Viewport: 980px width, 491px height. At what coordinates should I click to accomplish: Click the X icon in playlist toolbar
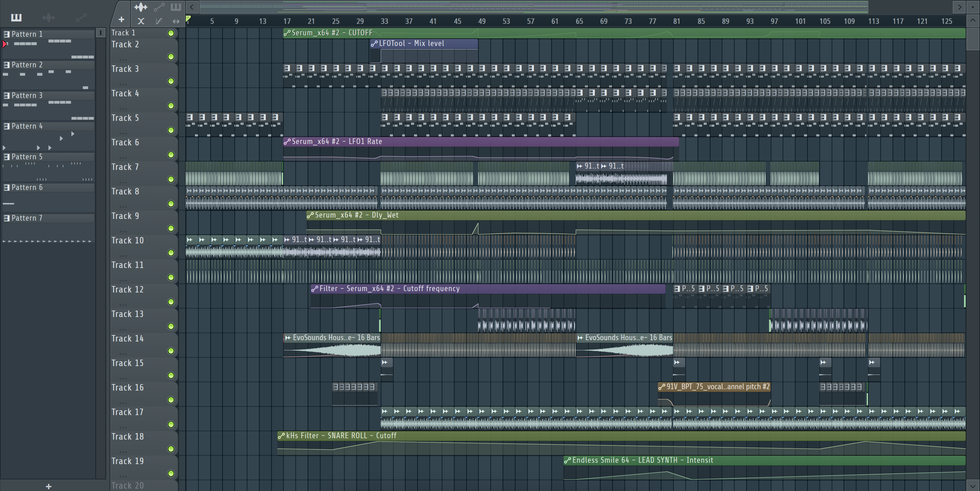[x=141, y=21]
